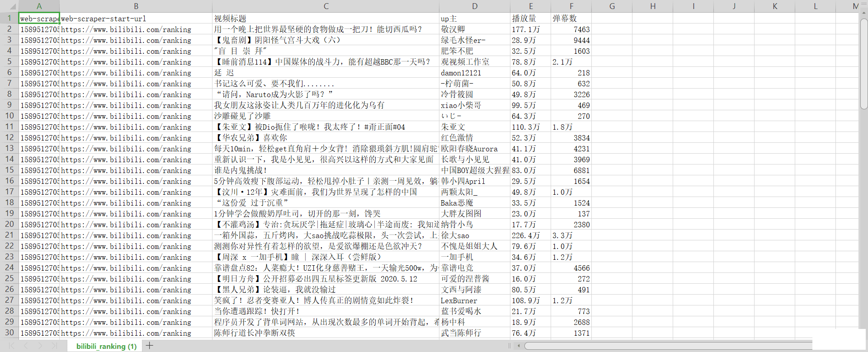Select cell containing 蓝书爱喝水
This screenshot has height=352, width=868.
click(x=475, y=311)
